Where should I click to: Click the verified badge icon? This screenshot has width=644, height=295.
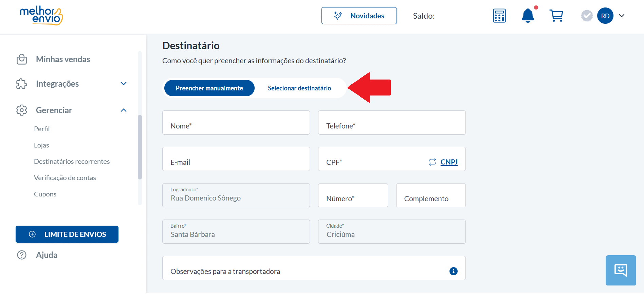click(587, 16)
